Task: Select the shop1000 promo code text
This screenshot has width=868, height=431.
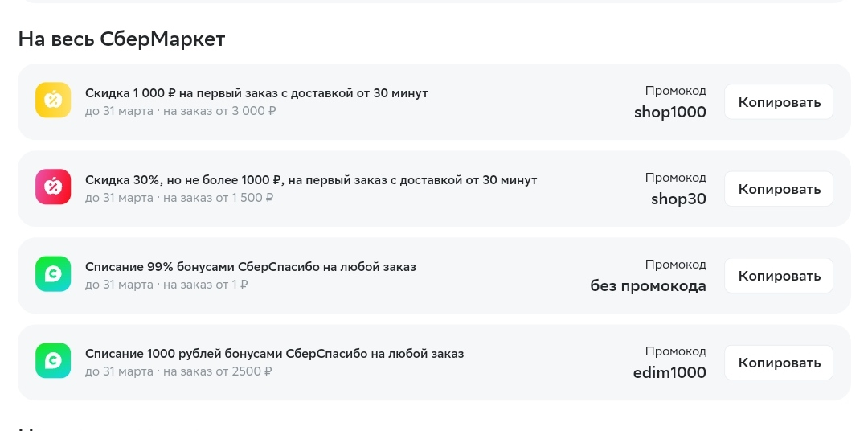Action: click(x=669, y=112)
